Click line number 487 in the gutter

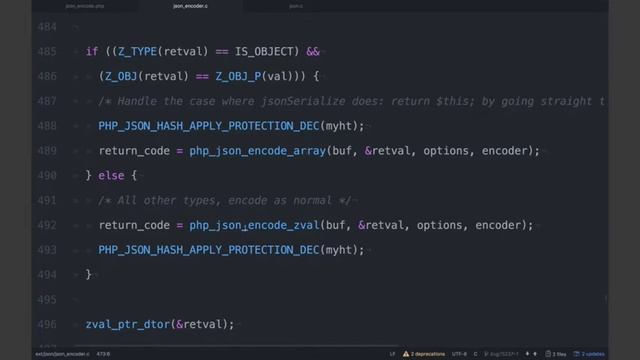tap(47, 101)
